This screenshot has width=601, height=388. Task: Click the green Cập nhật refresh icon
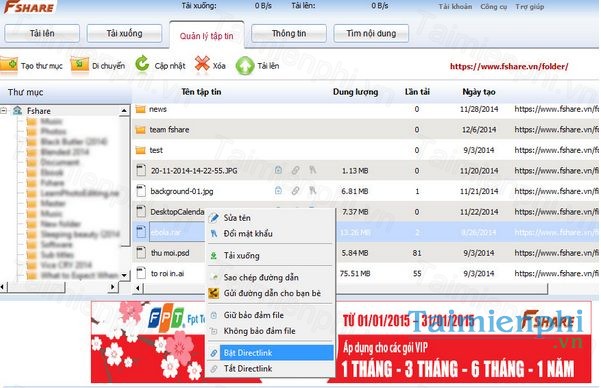[142, 64]
